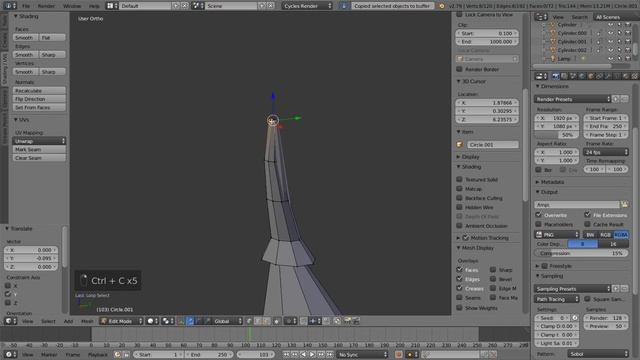
Task: Click the proportional editing icon
Action: pyautogui.click(x=290, y=321)
